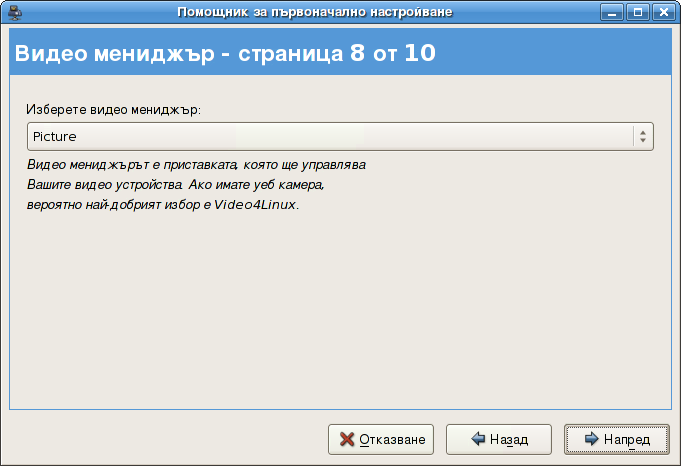Select the 'Picture' text in the combo box
This screenshot has height=466, width=681.
tap(55, 136)
